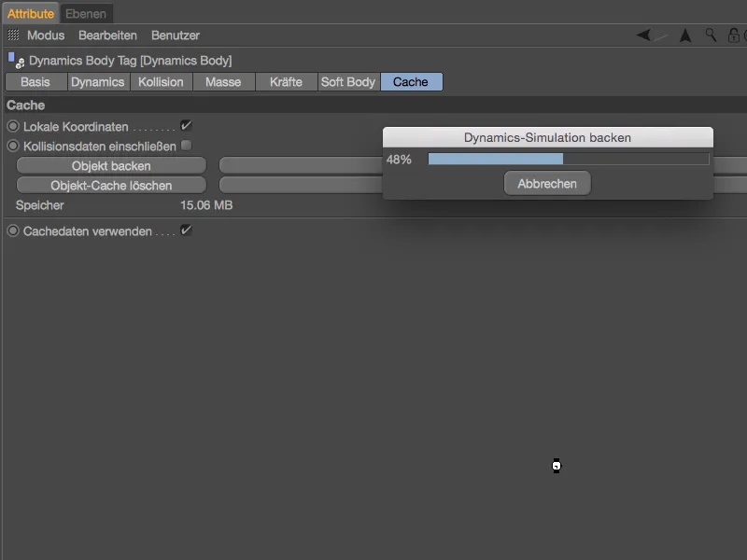The height and width of the screenshot is (560, 747).
Task: Select the Soft Body tab
Action: [x=348, y=82]
